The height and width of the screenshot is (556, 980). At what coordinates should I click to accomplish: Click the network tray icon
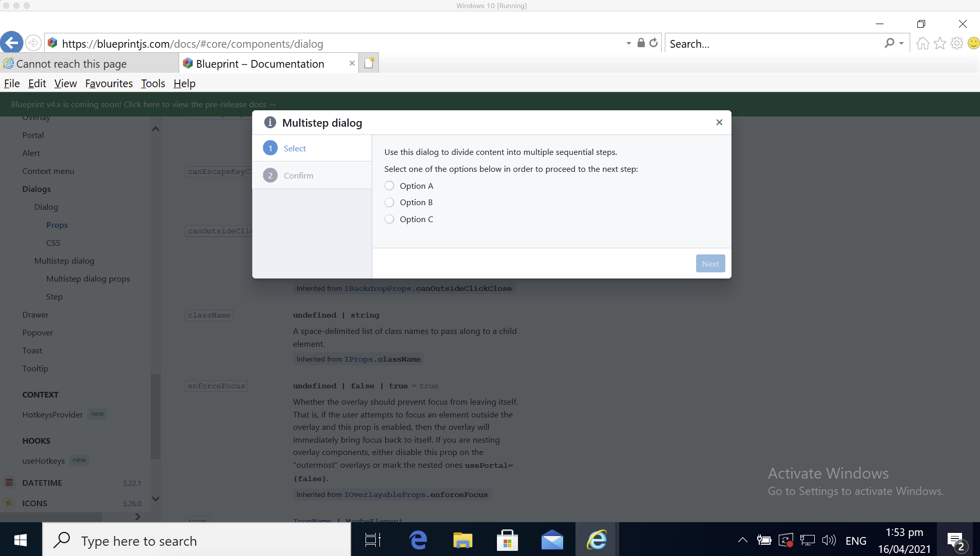tap(807, 540)
